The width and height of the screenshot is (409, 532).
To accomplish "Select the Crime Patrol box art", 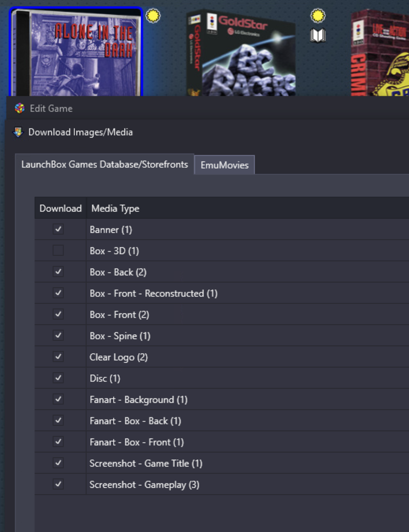I will point(380,53).
